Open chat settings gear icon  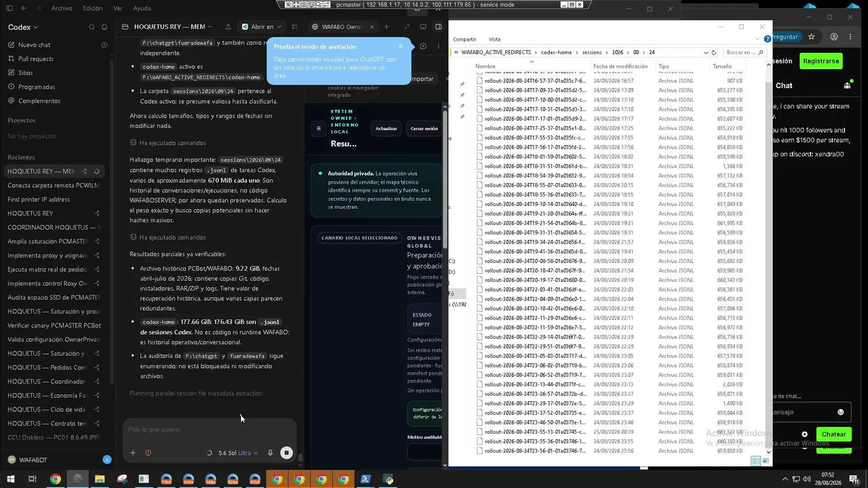coord(805,434)
